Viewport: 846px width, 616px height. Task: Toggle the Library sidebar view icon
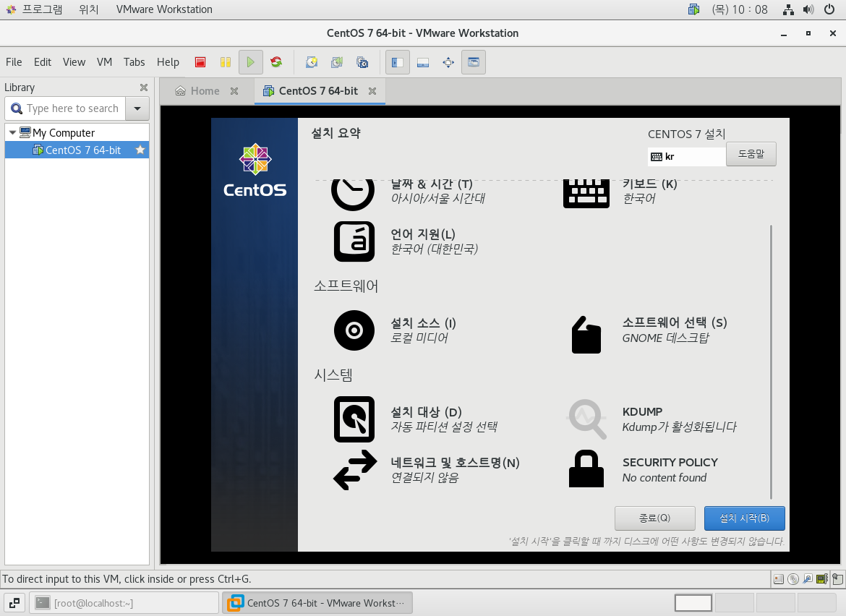click(x=398, y=62)
